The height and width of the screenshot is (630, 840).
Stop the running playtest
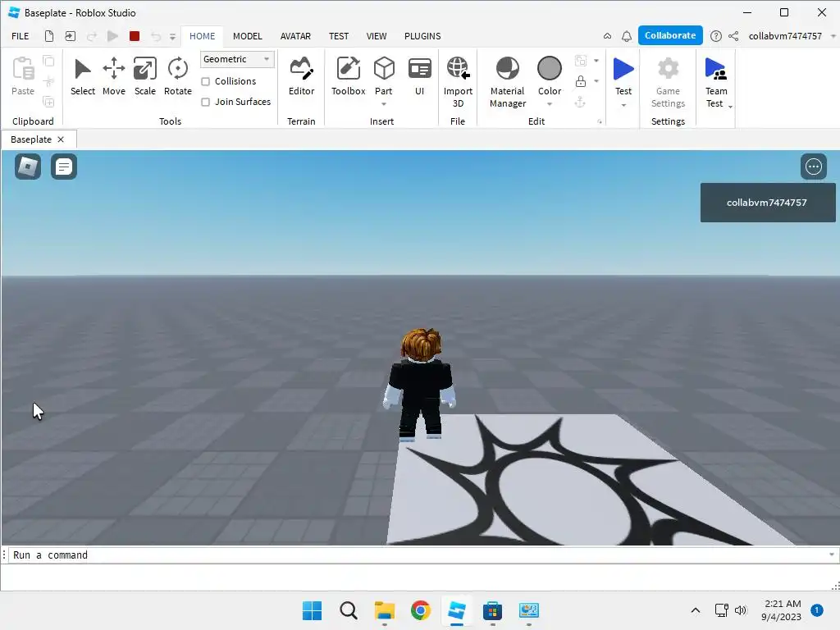[x=135, y=36]
